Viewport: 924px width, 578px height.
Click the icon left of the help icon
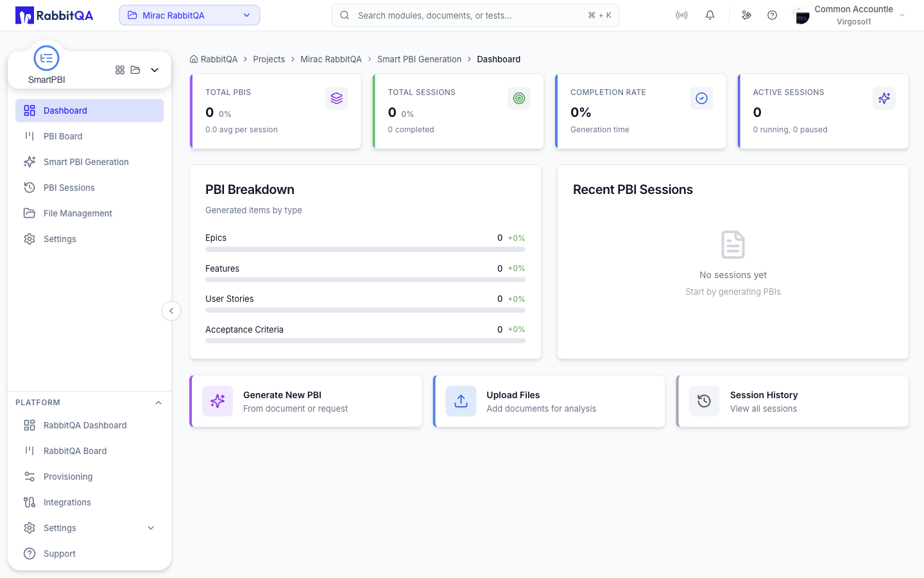pos(746,15)
